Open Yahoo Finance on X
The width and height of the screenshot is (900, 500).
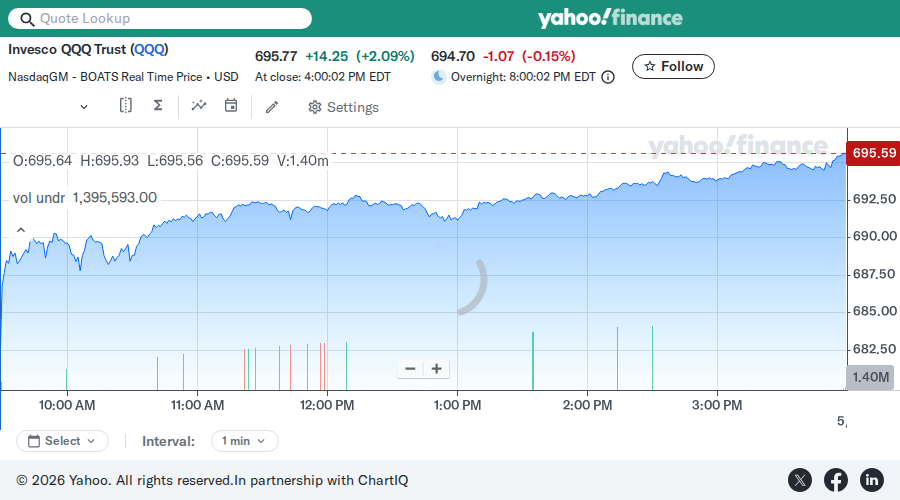800,480
